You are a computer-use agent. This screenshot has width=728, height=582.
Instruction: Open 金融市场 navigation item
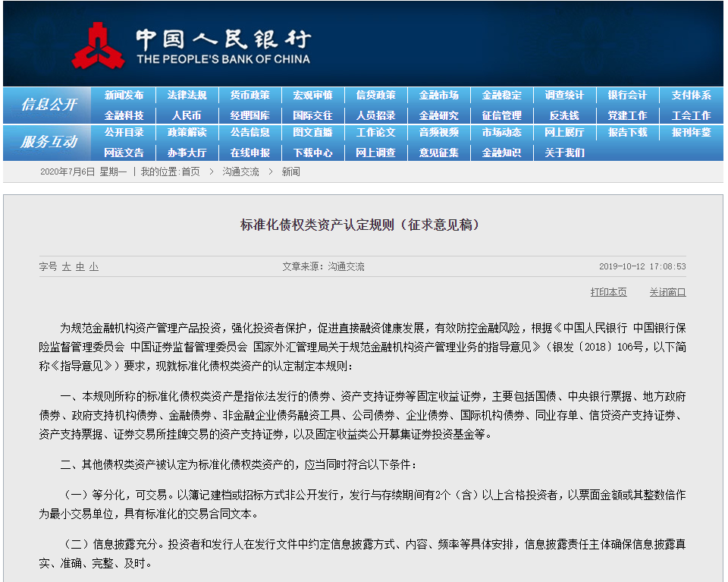[x=439, y=95]
